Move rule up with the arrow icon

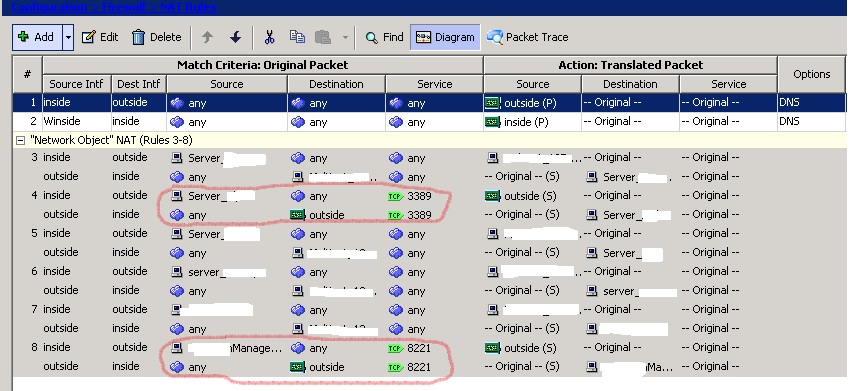[207, 37]
